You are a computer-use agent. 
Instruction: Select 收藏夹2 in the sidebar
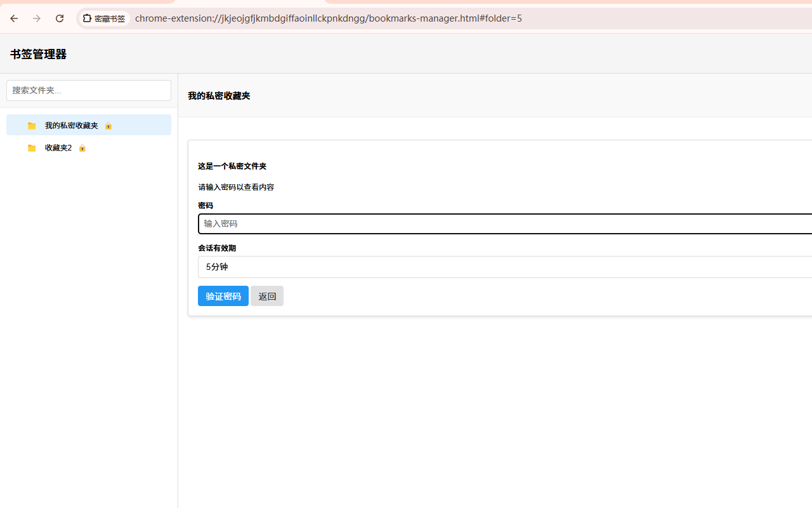(58, 147)
